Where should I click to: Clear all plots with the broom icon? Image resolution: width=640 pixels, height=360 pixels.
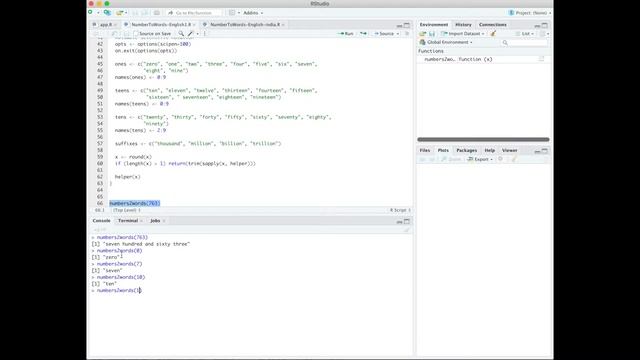pyautogui.click(x=514, y=159)
